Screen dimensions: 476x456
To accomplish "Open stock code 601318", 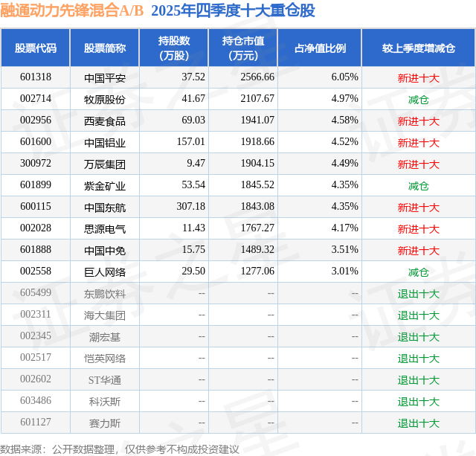I will pyautogui.click(x=36, y=77).
